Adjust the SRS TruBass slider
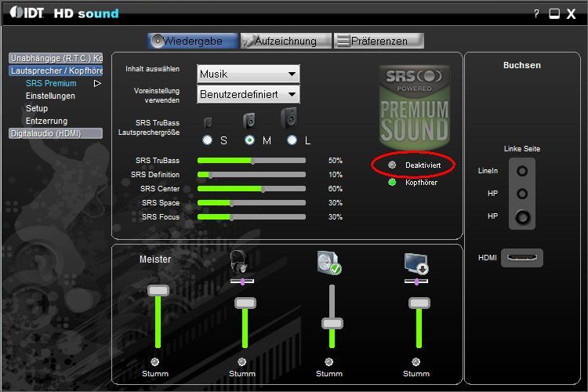The height and width of the screenshot is (392, 588). pos(252,161)
